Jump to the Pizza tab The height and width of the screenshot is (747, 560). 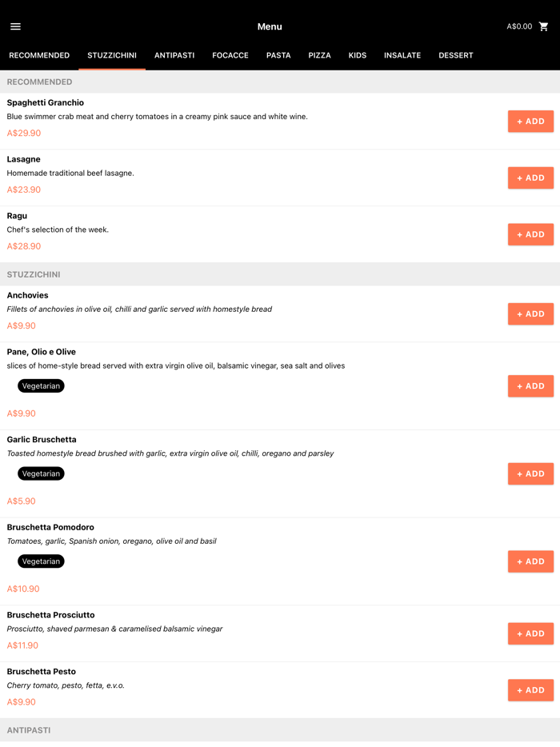[x=319, y=55]
